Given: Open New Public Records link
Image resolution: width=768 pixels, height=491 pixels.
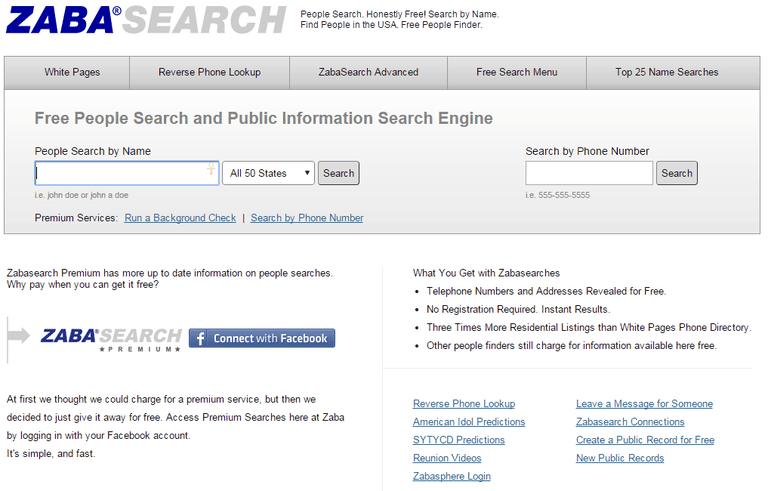Looking at the screenshot, I should [620, 458].
